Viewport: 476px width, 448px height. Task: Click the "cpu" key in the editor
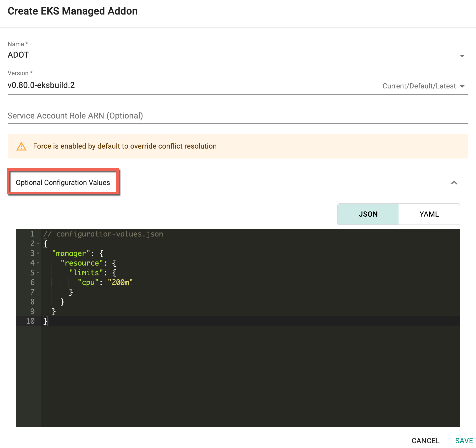coord(88,282)
